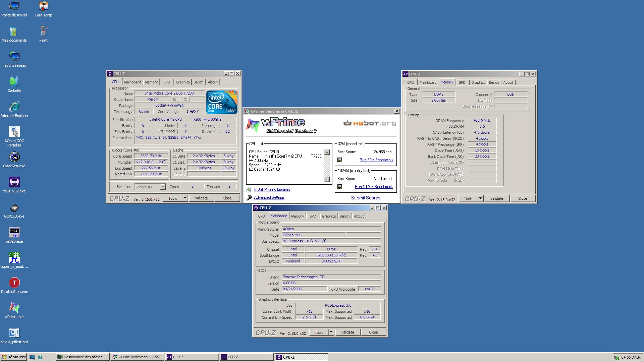The image size is (644, 362).
Task: Open Graphics tab in Memory window
Action: pos(478,82)
